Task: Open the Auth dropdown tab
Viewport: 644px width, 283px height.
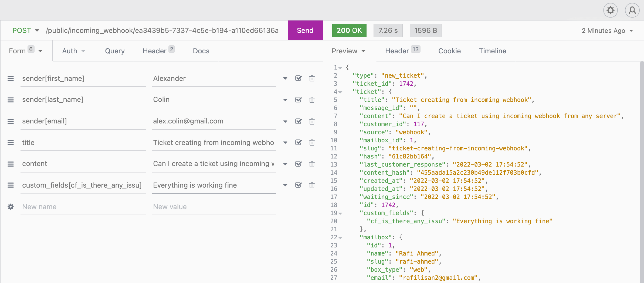Action: pyautogui.click(x=74, y=51)
